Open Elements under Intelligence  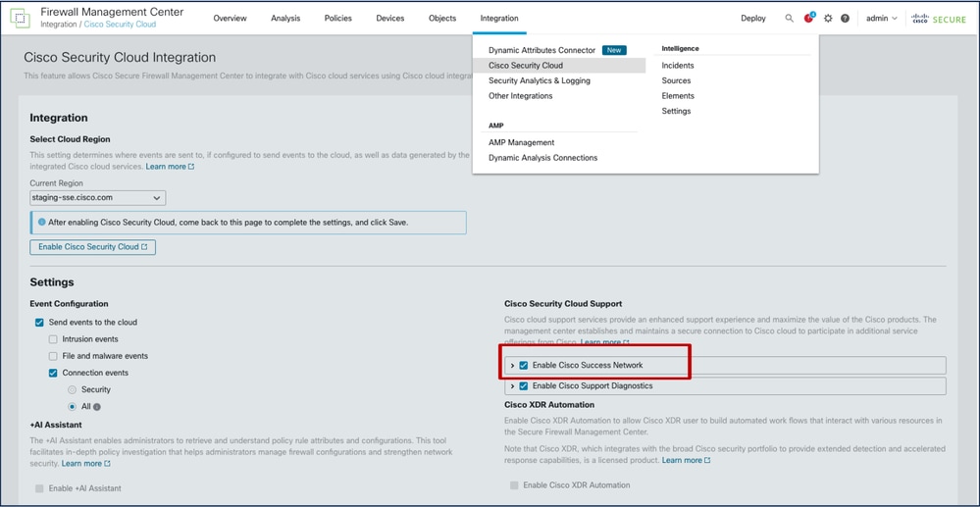[x=678, y=96]
